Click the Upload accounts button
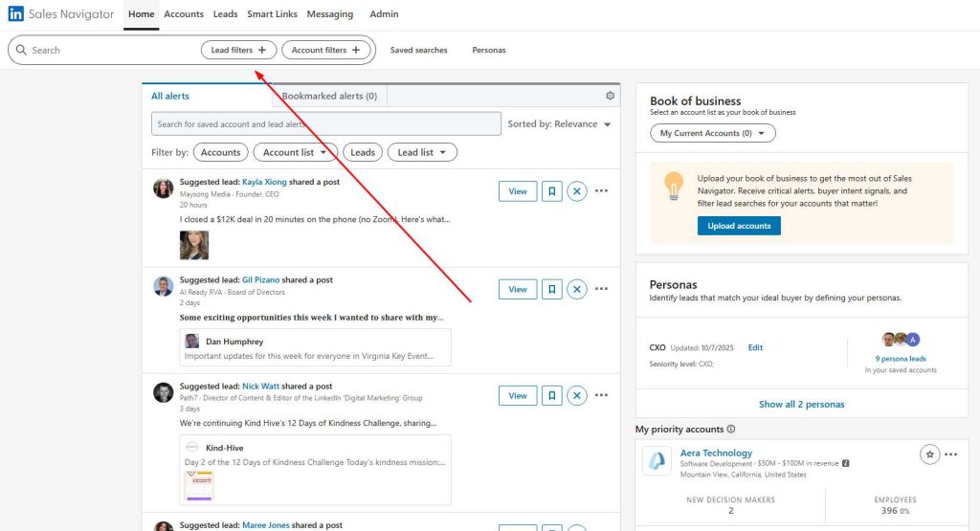Screen dimensions: 980x531 (x=739, y=226)
